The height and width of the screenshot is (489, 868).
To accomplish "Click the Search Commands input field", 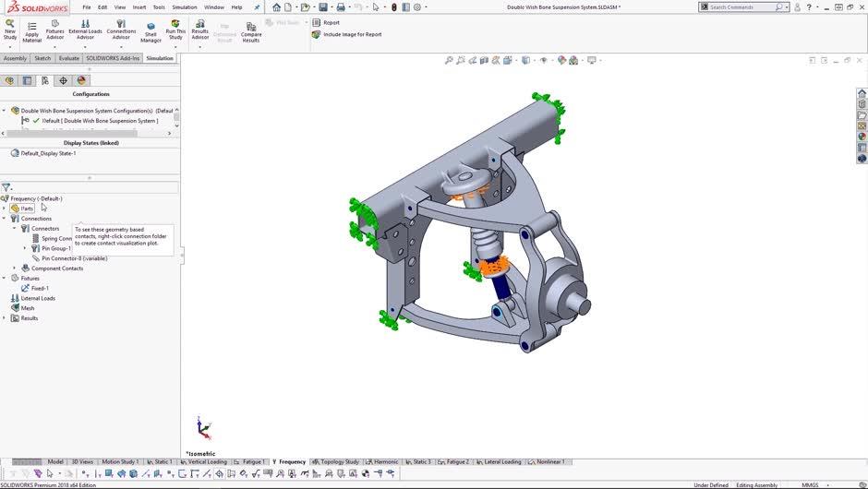I will [739, 7].
